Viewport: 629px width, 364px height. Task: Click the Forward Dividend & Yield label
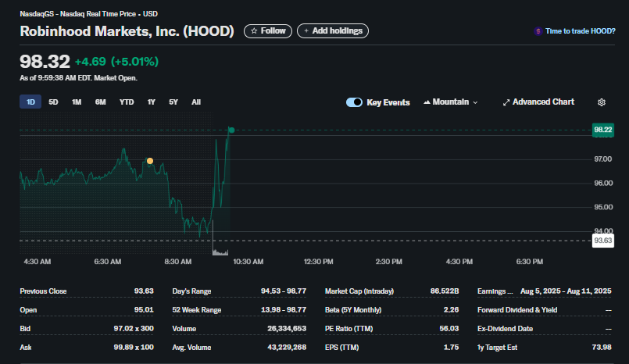point(517,310)
